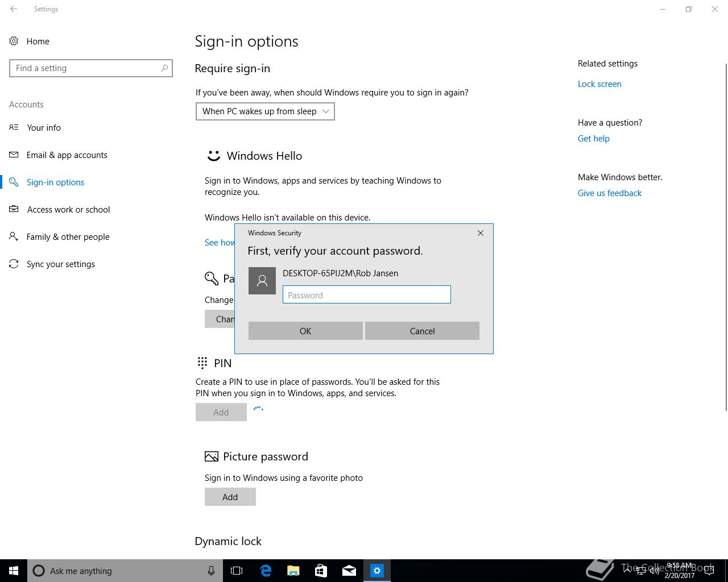Click the Family people icon

[14, 236]
